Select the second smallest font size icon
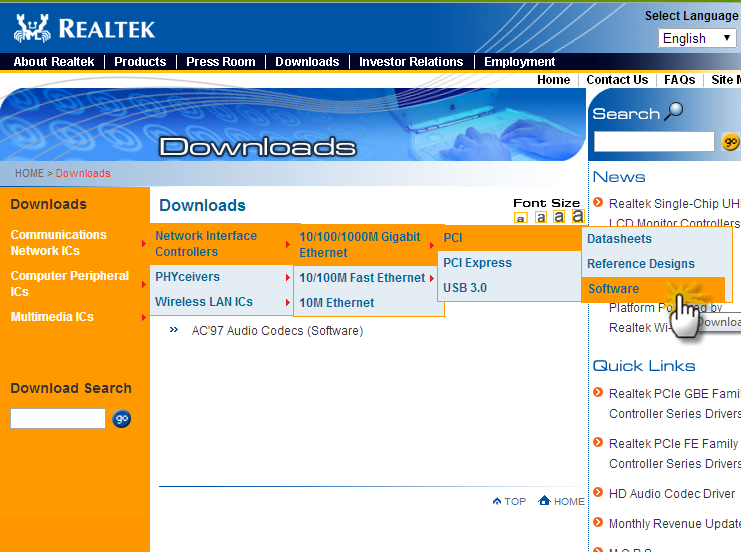 coord(541,217)
